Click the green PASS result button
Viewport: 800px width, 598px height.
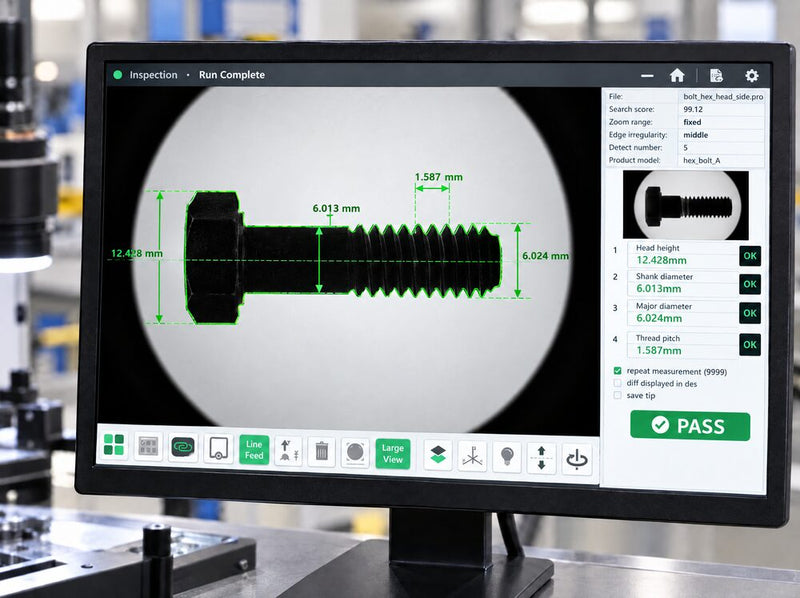click(690, 426)
